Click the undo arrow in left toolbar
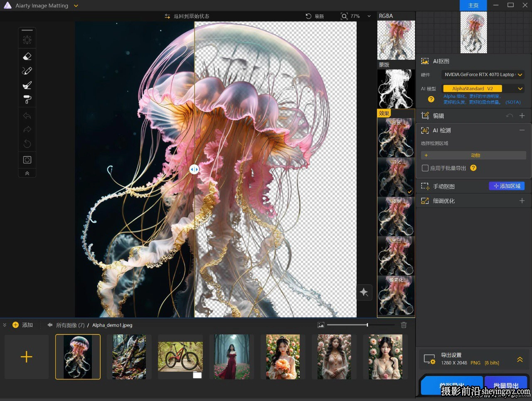 (x=27, y=116)
